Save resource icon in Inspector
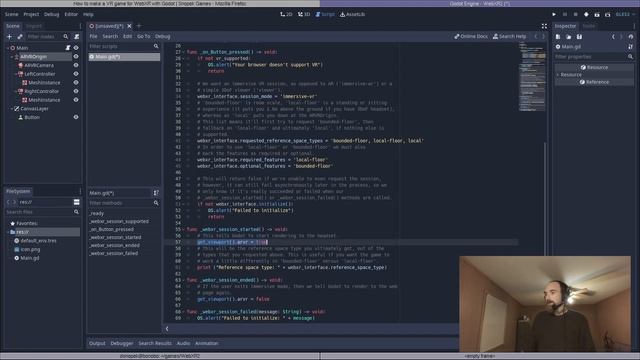This screenshot has width=640, height=360. 579,37
